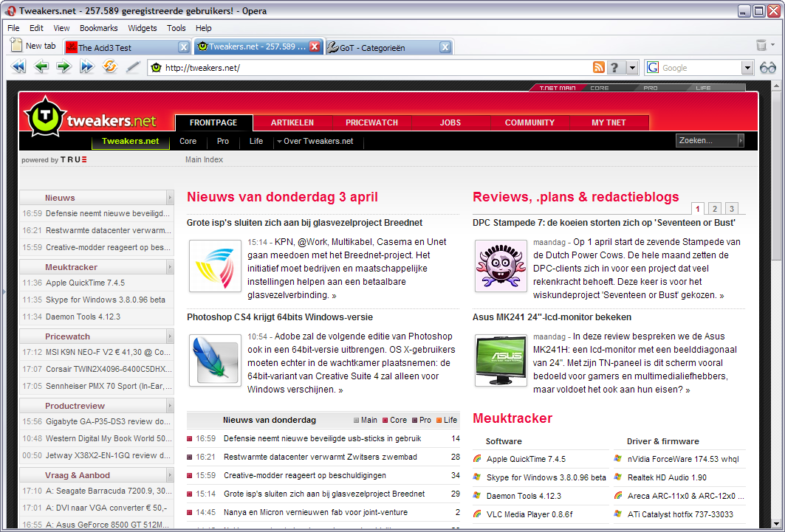Click the nVidia ForceWare Windows icon
Image resolution: width=785 pixels, height=532 pixels.
[618, 458]
